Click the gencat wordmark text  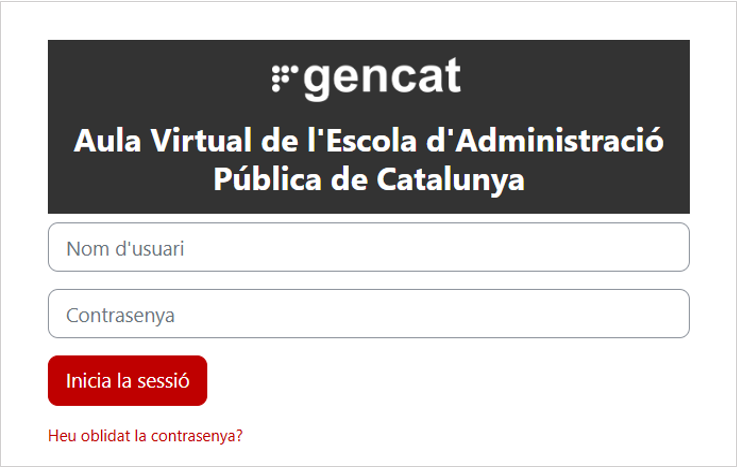click(x=382, y=78)
